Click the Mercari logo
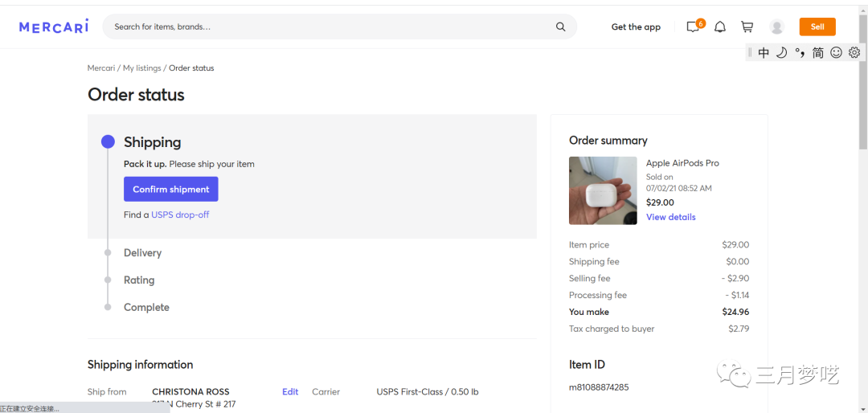 click(x=54, y=27)
